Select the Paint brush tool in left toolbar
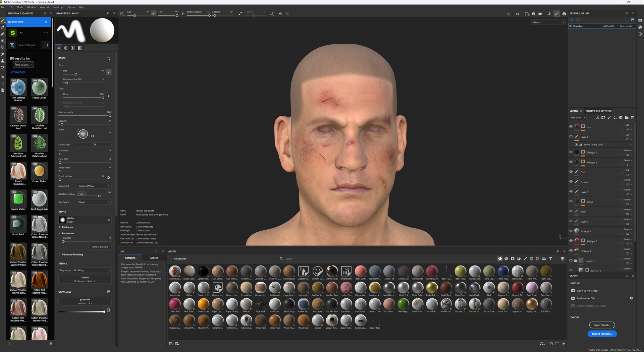This screenshot has height=352, width=644. [3, 20]
